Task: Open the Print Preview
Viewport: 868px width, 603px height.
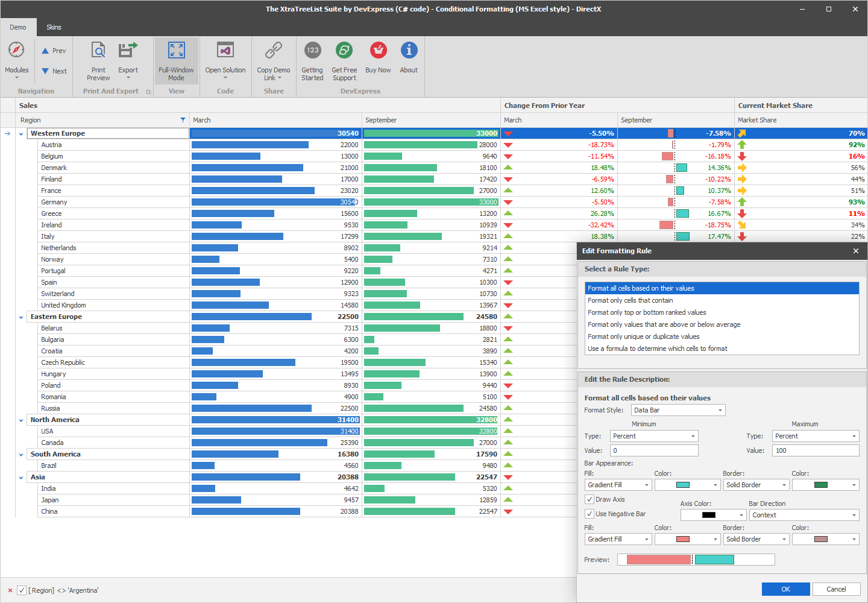Action: tap(98, 58)
